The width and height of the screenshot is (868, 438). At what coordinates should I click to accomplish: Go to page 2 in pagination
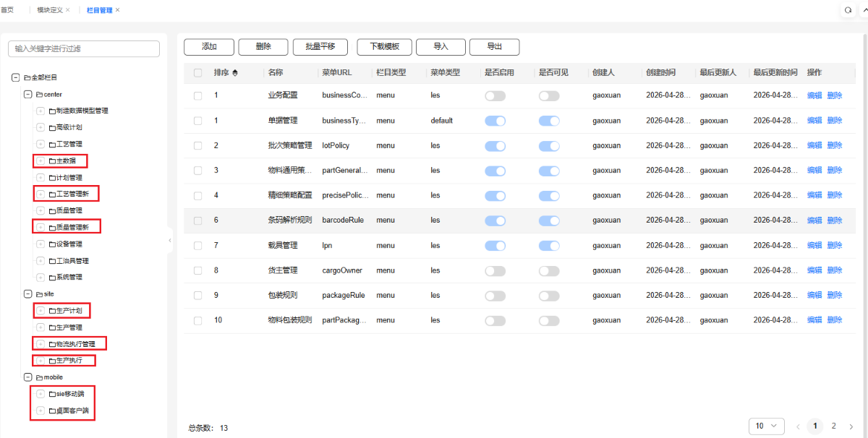834,426
